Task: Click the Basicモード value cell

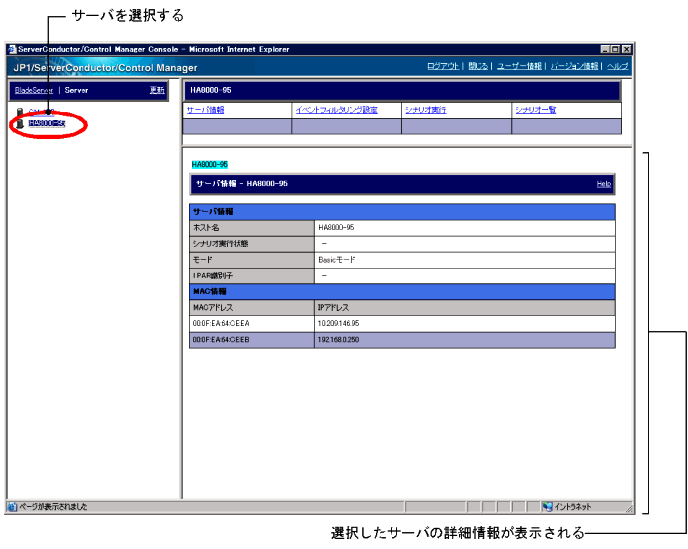Action: pyautogui.click(x=465, y=260)
